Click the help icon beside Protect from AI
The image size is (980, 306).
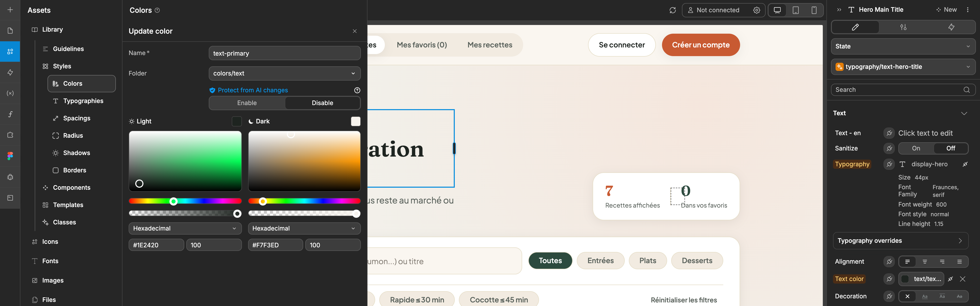pyautogui.click(x=357, y=90)
